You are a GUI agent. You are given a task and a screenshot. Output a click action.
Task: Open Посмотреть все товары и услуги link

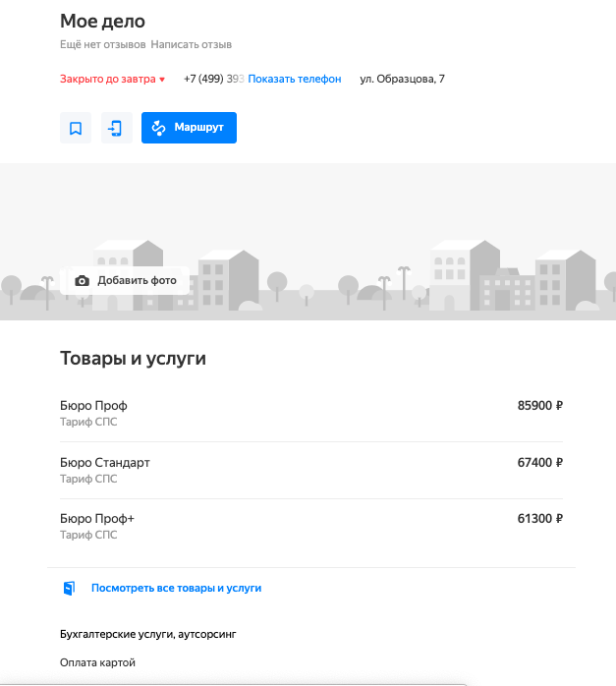(x=176, y=588)
